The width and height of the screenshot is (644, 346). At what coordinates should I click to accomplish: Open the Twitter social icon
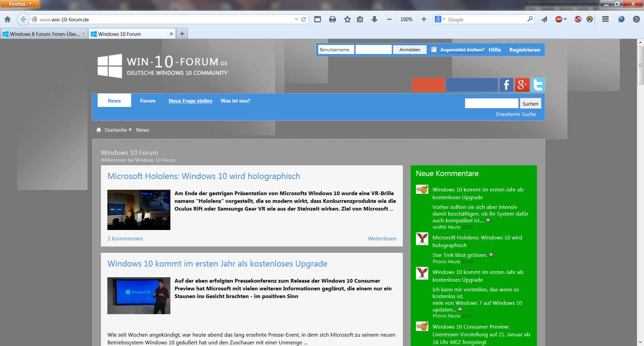coord(538,85)
